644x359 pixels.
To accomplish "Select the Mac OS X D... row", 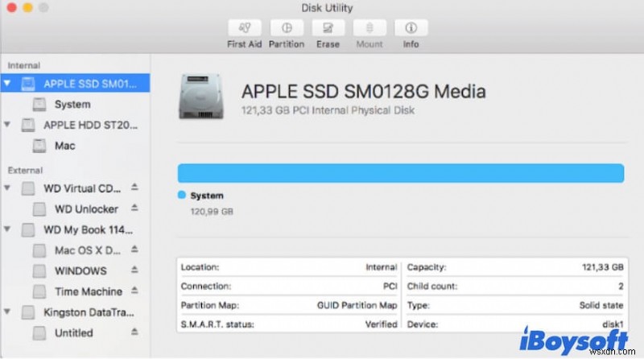I will [75, 250].
